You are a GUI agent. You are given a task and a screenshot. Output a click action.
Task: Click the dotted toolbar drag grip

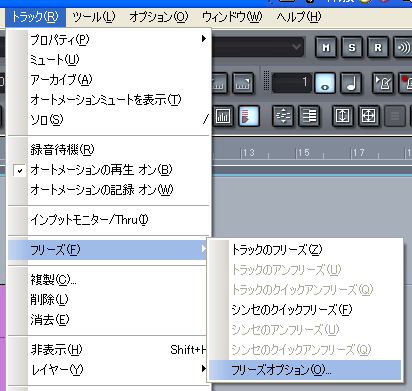click(266, 80)
